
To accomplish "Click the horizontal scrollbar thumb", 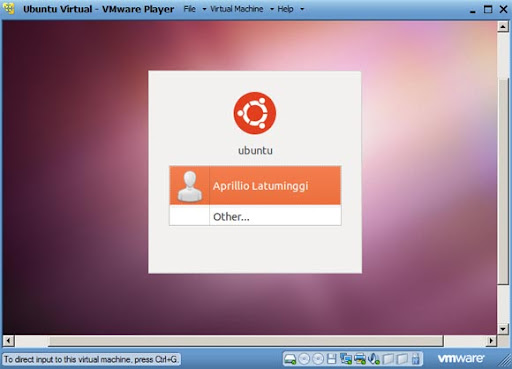I will tap(246, 341).
